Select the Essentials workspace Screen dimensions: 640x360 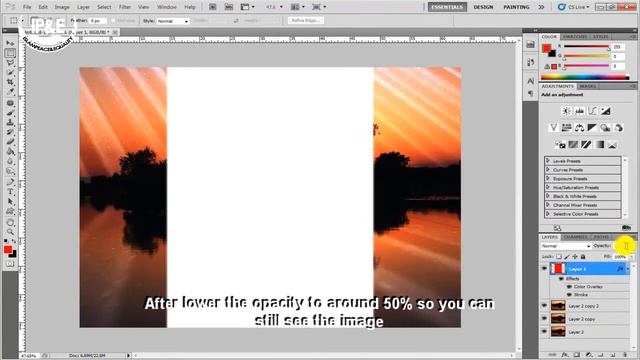pyautogui.click(x=447, y=7)
